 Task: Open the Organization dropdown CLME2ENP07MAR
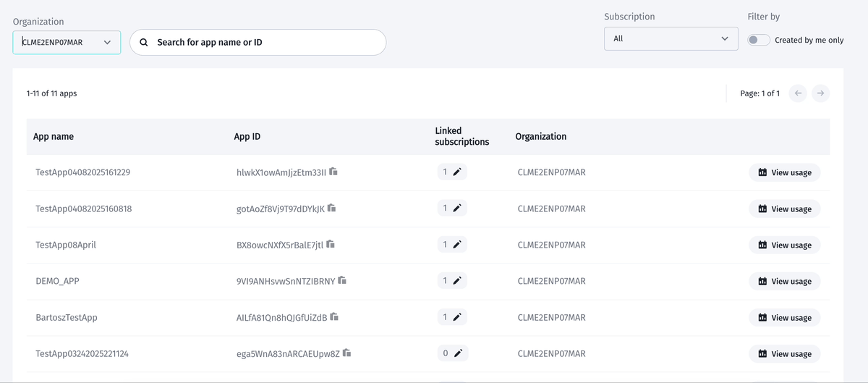67,42
